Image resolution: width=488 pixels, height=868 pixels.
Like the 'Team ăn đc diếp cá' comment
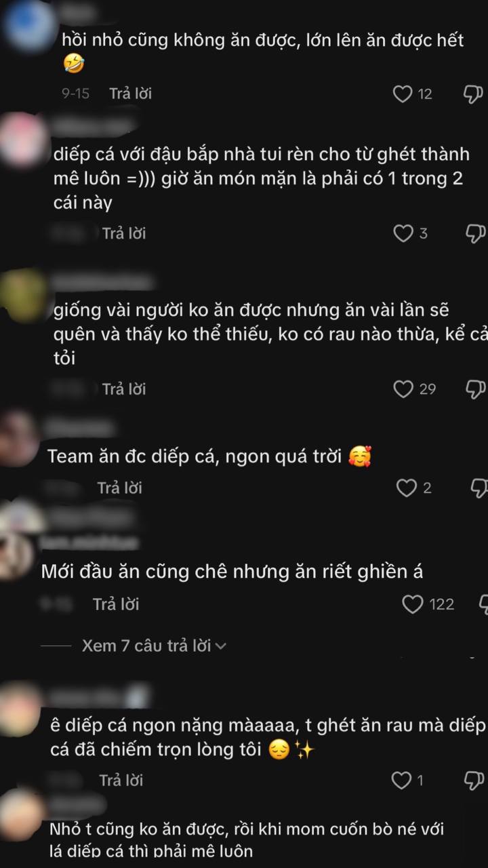tap(406, 488)
